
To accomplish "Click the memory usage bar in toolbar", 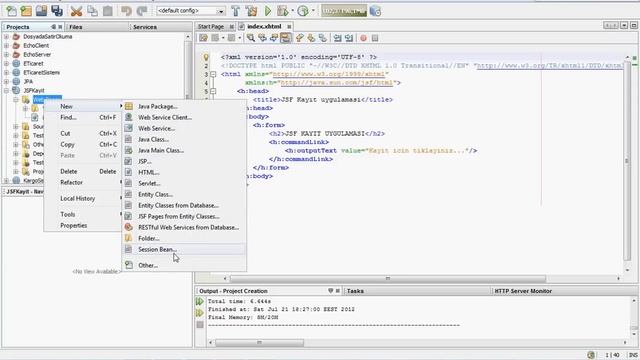I will (344, 11).
